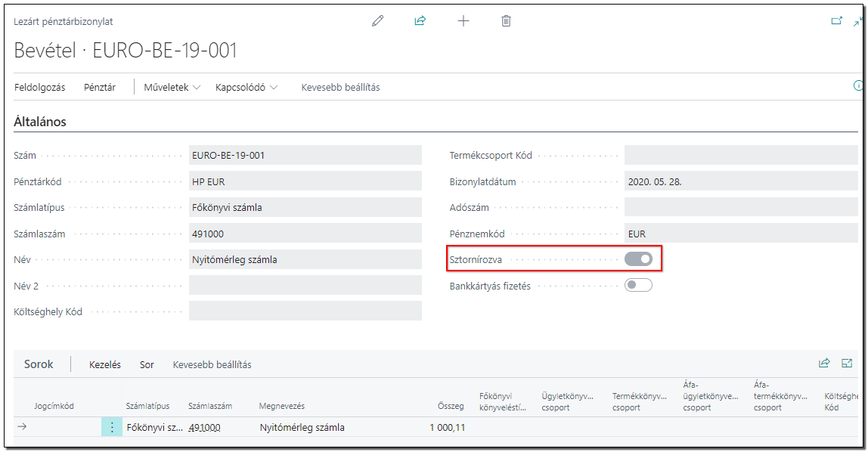Viewport: 868px width, 452px height.
Task: Open the Pénztár menu
Action: 100,88
